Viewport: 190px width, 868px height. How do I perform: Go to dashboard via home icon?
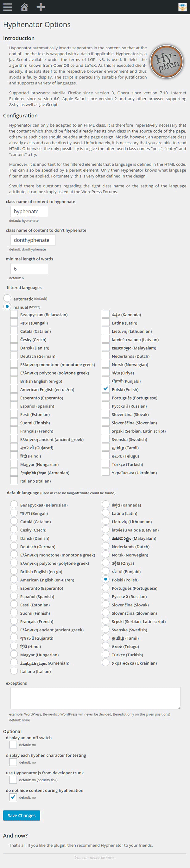(24, 7)
